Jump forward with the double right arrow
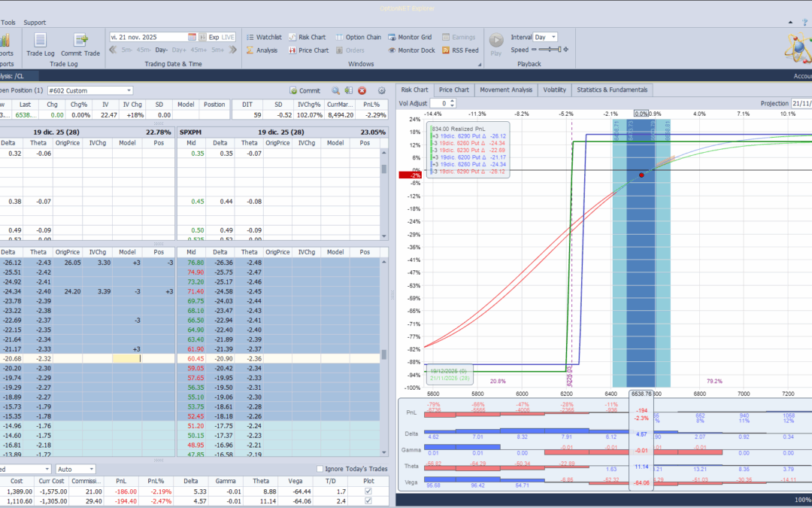This screenshot has width=812, height=508. click(232, 50)
